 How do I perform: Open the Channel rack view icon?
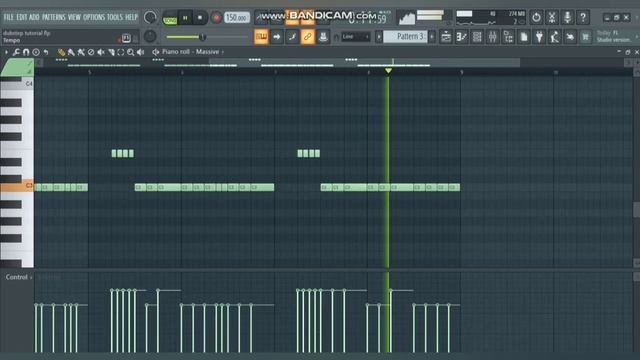pos(477,37)
